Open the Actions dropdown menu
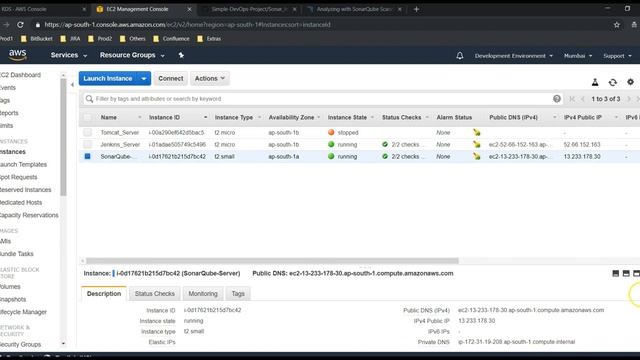Viewport: 640px width, 360px height. coord(210,78)
